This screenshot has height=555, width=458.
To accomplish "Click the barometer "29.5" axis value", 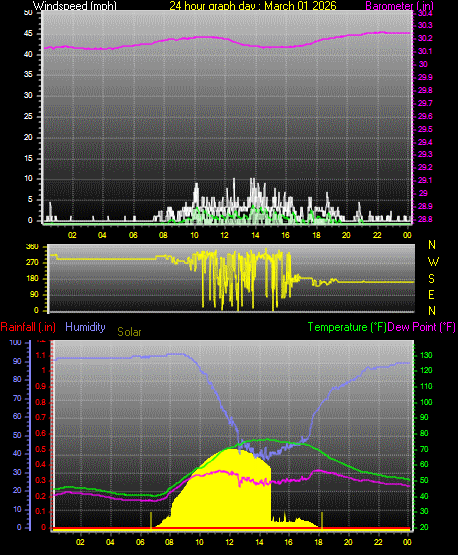I will 425,129.
